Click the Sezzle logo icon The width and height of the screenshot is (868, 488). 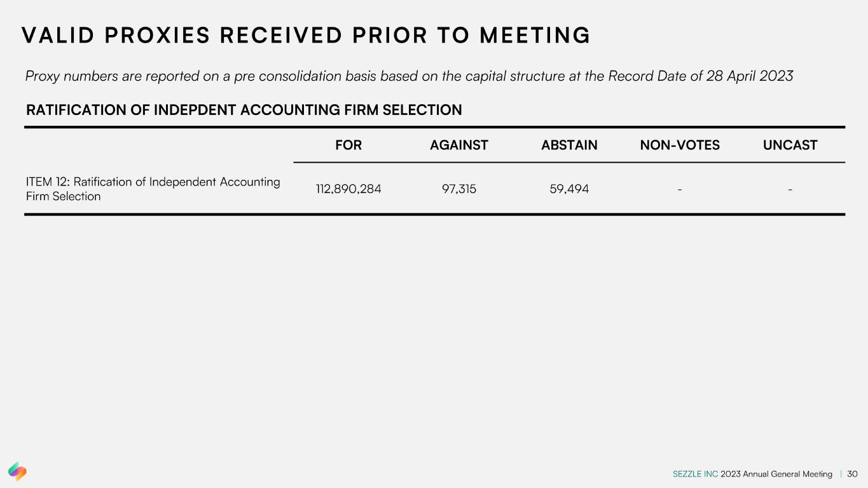click(17, 471)
